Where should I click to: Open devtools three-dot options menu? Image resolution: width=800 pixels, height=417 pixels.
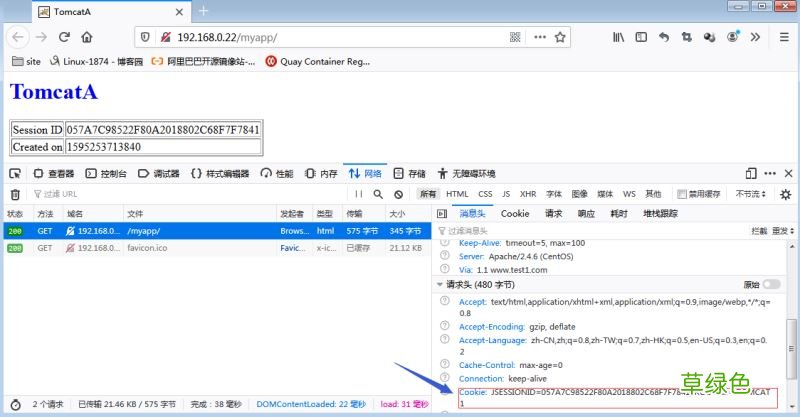[x=770, y=174]
